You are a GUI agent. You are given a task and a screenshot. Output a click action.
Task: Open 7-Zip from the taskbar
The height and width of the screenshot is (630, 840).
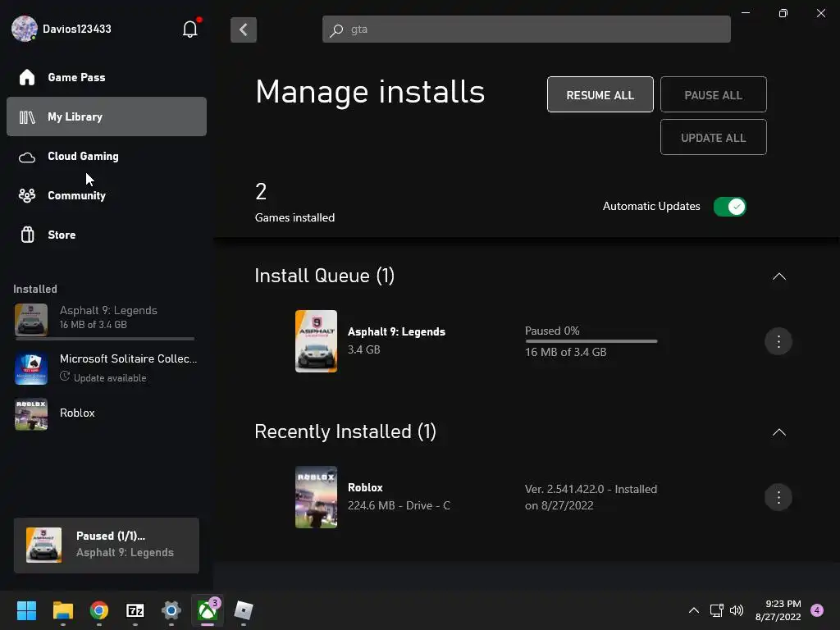[135, 610]
